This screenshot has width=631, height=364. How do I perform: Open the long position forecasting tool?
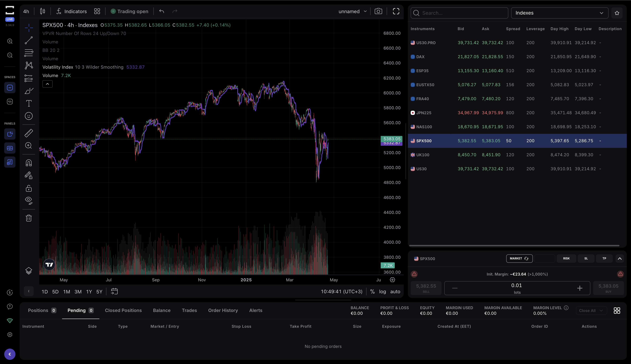[x=29, y=78]
